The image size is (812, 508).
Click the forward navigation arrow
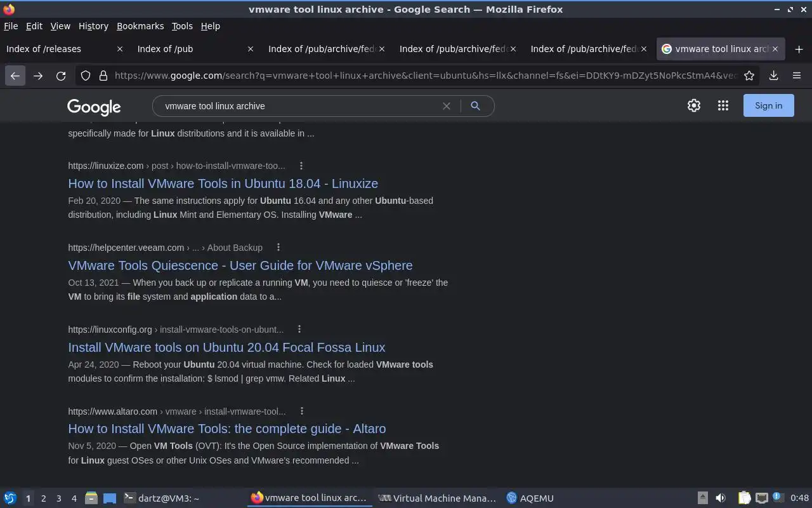(38, 76)
